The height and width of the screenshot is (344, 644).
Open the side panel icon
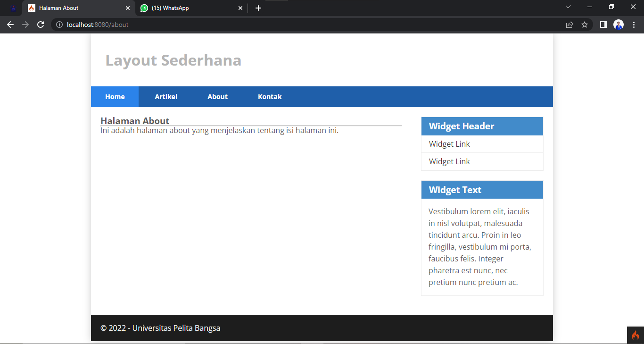[603, 25]
